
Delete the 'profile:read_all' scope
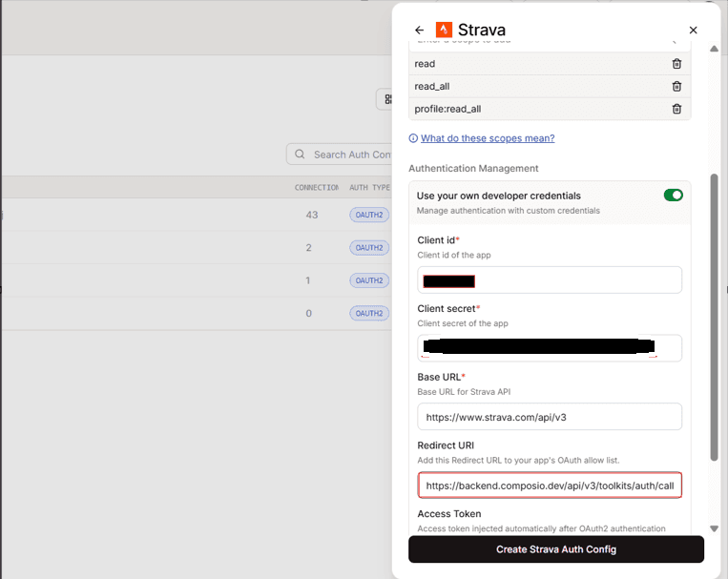coord(676,109)
